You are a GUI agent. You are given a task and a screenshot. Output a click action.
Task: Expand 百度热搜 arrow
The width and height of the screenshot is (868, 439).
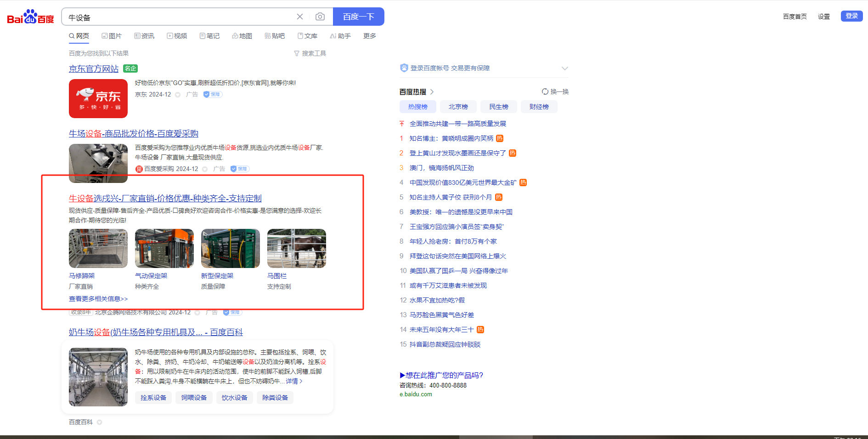[432, 92]
